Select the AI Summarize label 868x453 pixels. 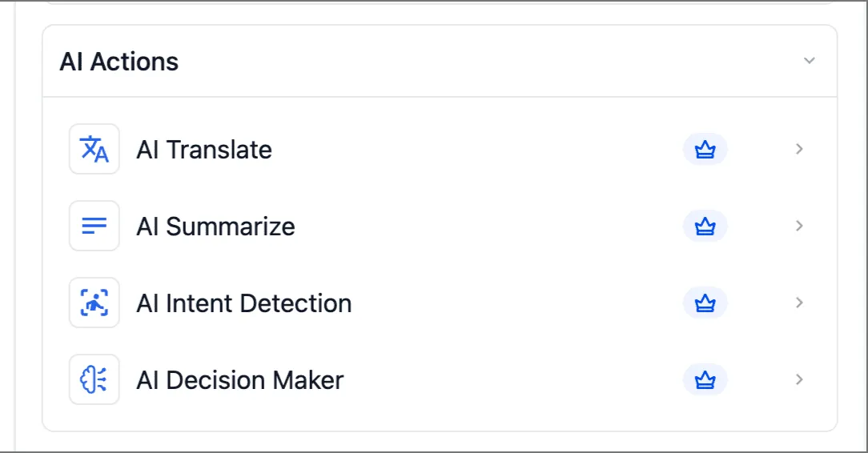coord(215,226)
